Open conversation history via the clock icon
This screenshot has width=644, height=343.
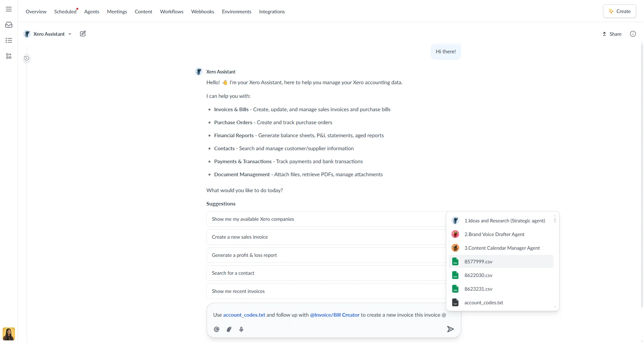26,58
